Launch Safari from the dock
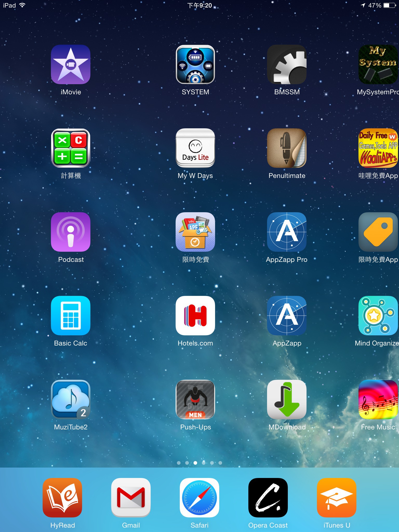The image size is (399, 532). (x=199, y=498)
